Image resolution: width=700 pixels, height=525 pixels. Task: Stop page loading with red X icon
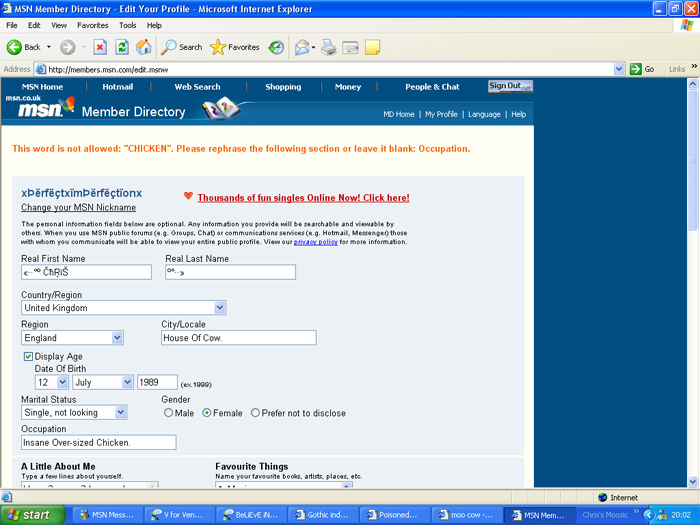click(100, 47)
